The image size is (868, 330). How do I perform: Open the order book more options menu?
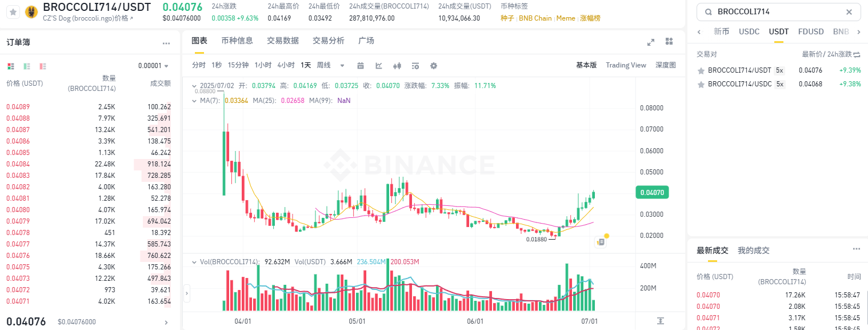(166, 43)
